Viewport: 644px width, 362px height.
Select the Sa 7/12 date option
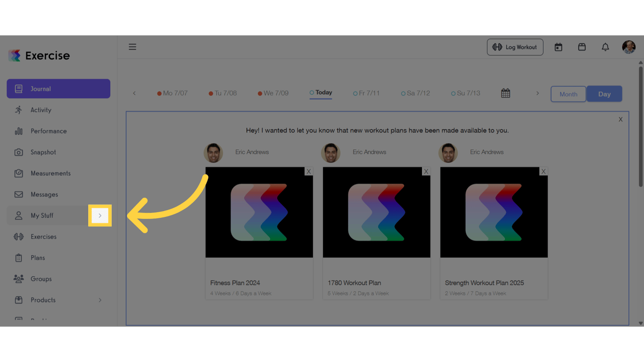(x=415, y=93)
